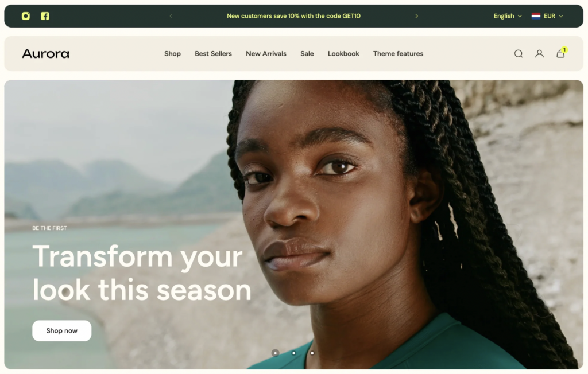Expand the English language dropdown
The width and height of the screenshot is (588, 374).
coord(508,16)
